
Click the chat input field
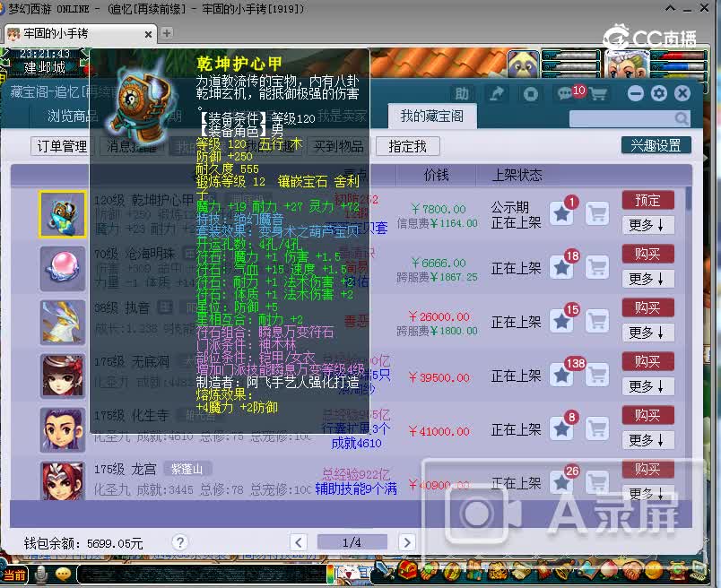tap(203, 575)
